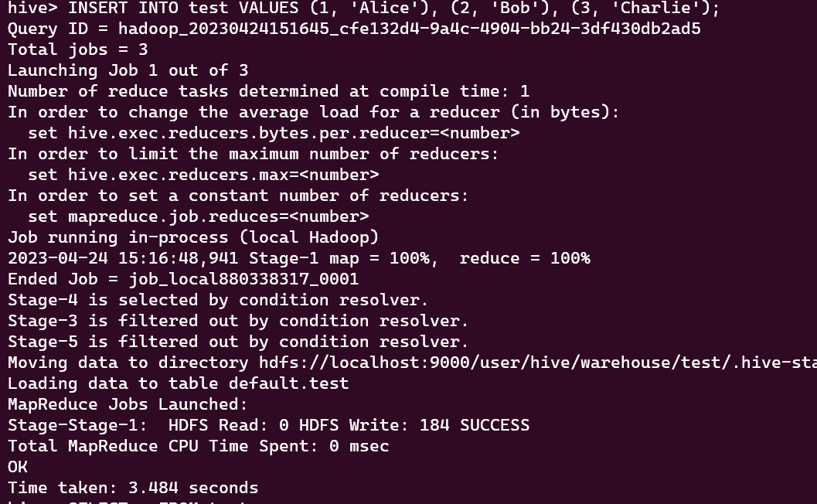Image resolution: width=817 pixels, height=504 pixels.
Task: Click the 'Stage-3 is filtered out' line
Action: (x=238, y=322)
